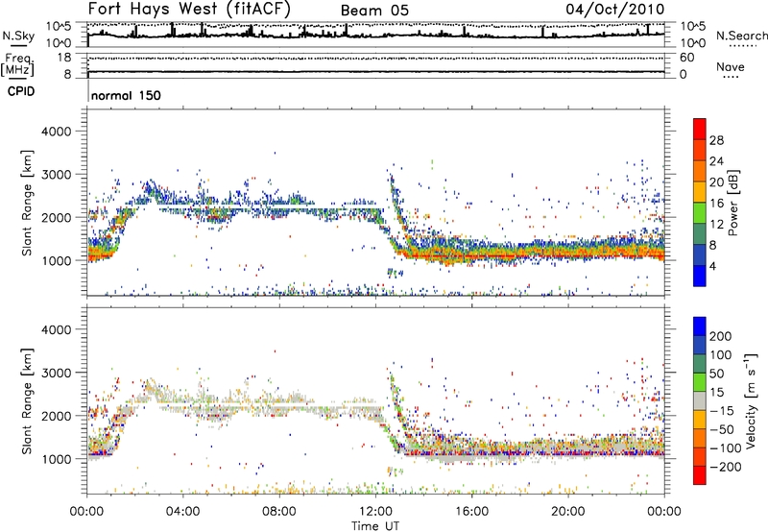Click the blue bottom of the power colorbar
The height and width of the screenshot is (532, 768).
[700, 276]
